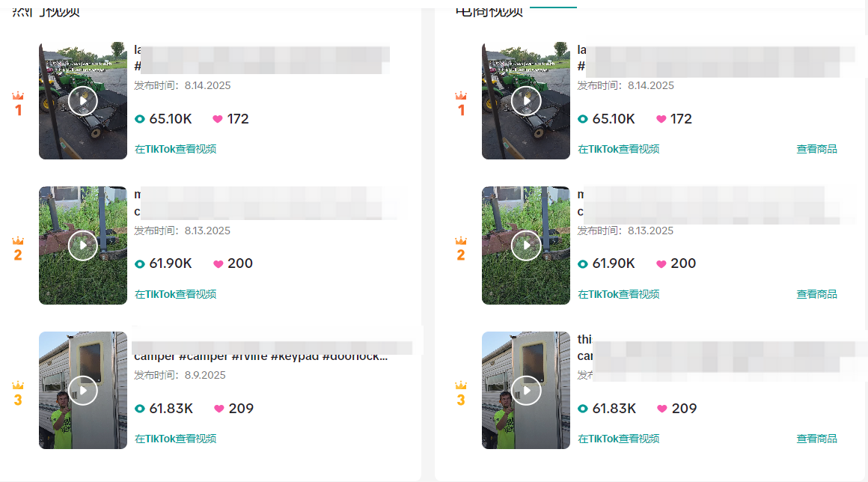Play the rank 2 grass video on left
This screenshot has width=868, height=482.
coord(83,245)
